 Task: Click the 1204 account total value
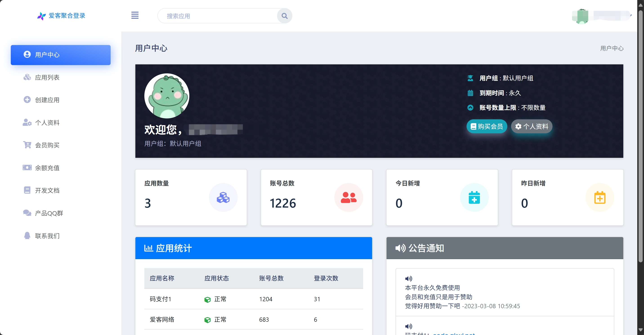[x=266, y=299]
